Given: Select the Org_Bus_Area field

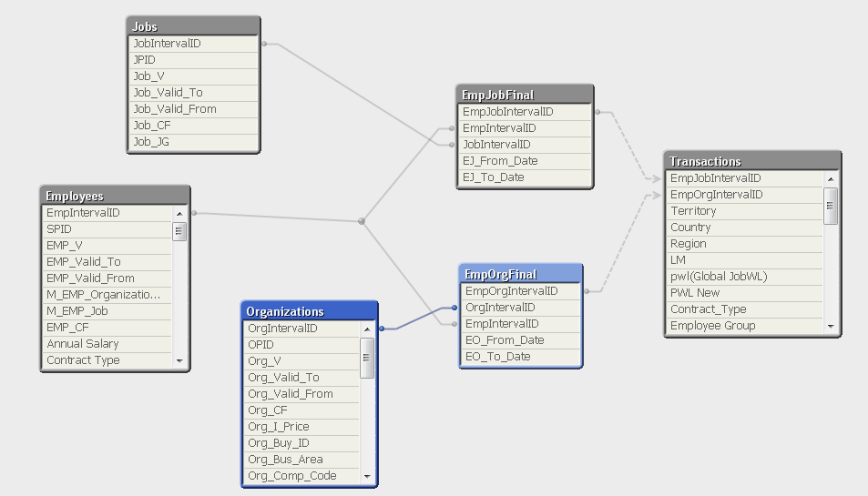Looking at the screenshot, I should pos(301,460).
